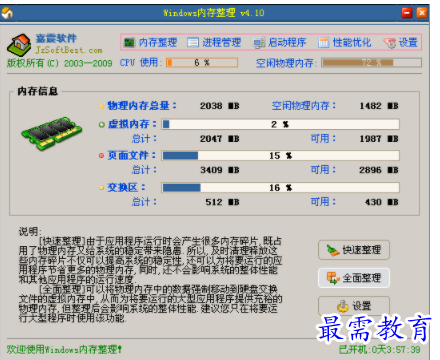Minimize the Windows内存整理 window

tap(407, 13)
